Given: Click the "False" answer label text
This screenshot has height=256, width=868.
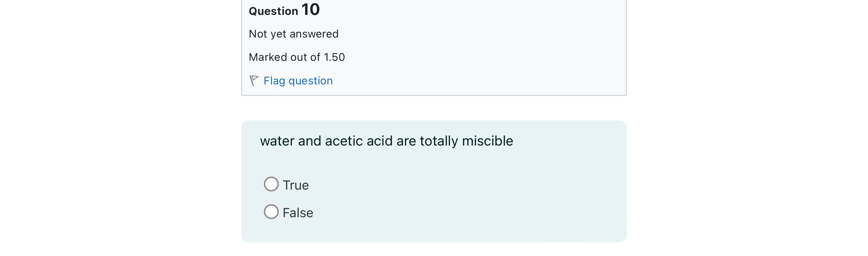Looking at the screenshot, I should tap(298, 213).
